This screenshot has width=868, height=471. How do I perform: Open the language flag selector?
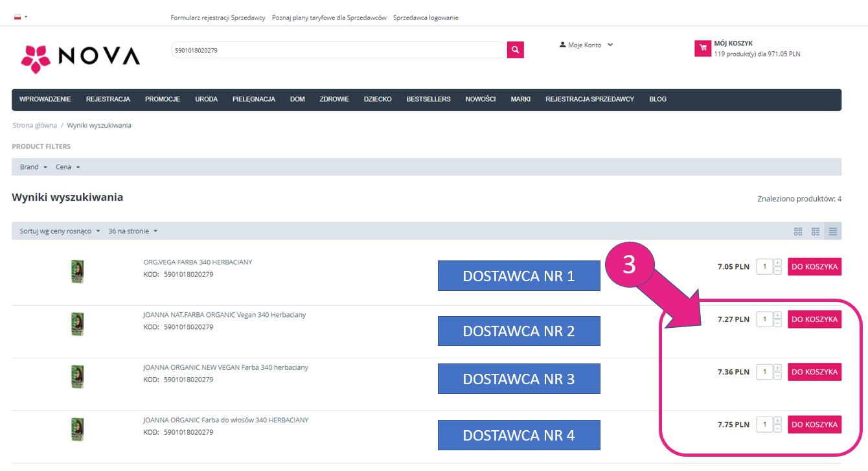click(20, 17)
